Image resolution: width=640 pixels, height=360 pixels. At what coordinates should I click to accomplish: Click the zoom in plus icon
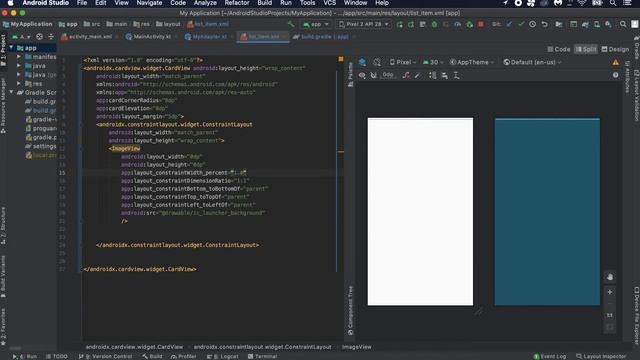point(610,292)
